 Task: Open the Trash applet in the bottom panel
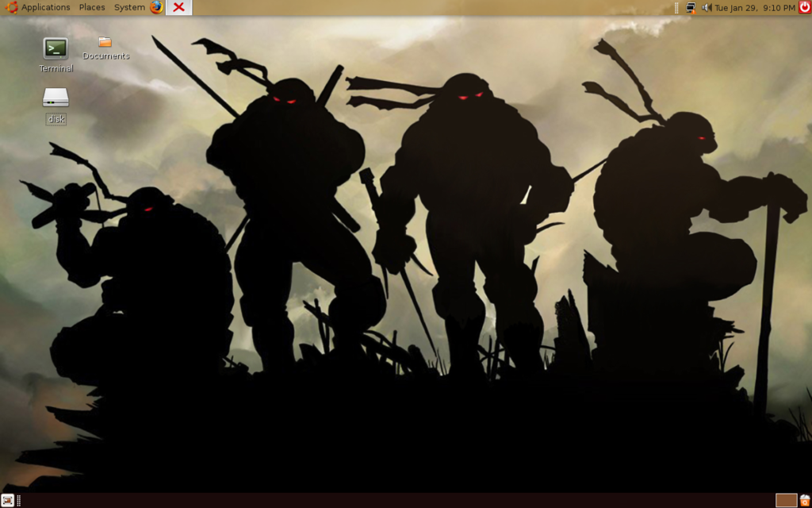point(805,500)
